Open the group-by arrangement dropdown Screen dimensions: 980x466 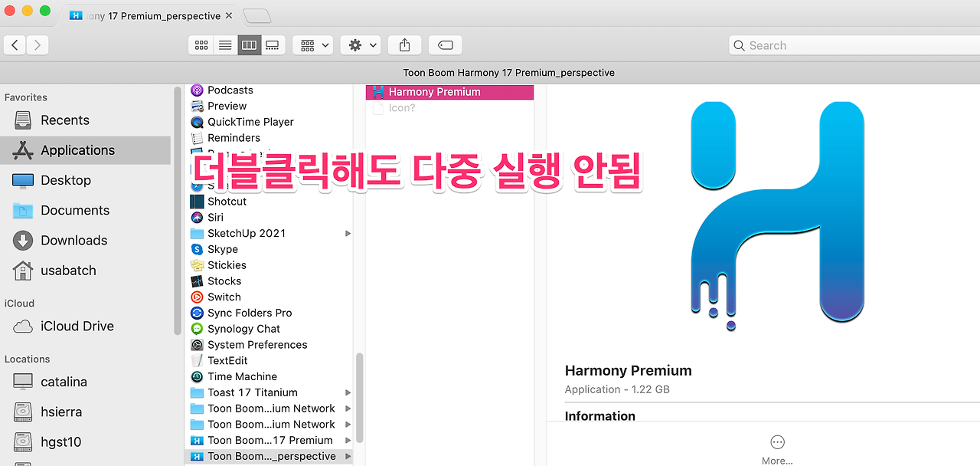coord(312,45)
